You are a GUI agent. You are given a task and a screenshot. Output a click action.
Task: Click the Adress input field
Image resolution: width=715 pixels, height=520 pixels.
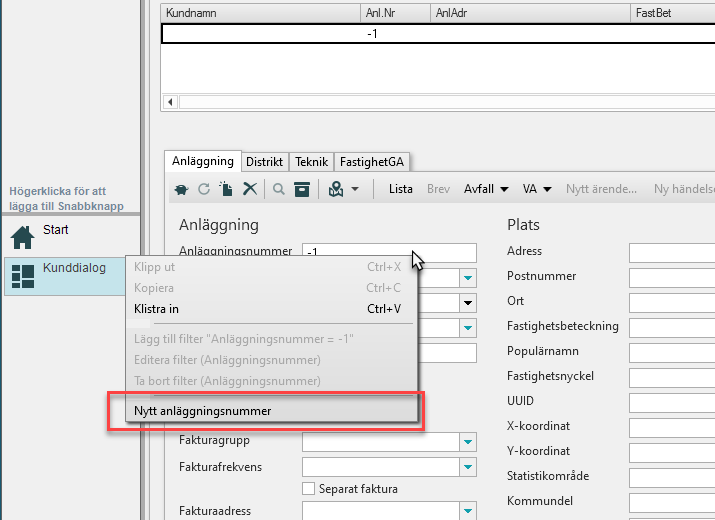click(x=671, y=252)
